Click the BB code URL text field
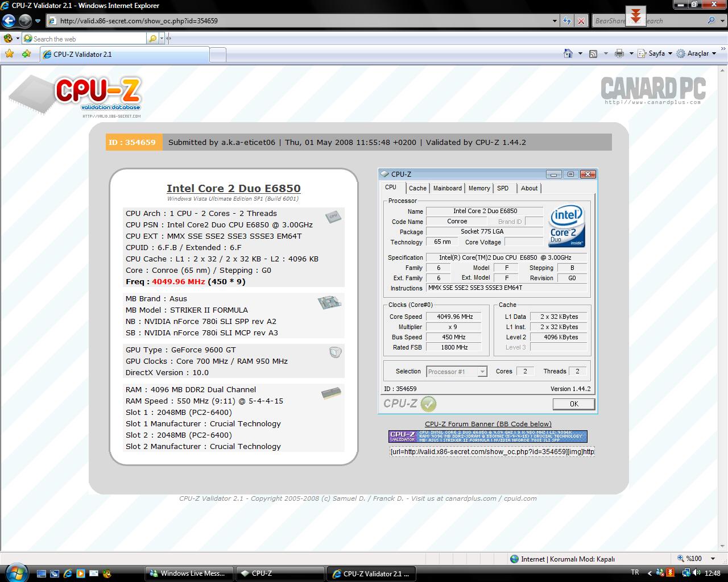The width and height of the screenshot is (728, 582). pyautogui.click(x=492, y=451)
